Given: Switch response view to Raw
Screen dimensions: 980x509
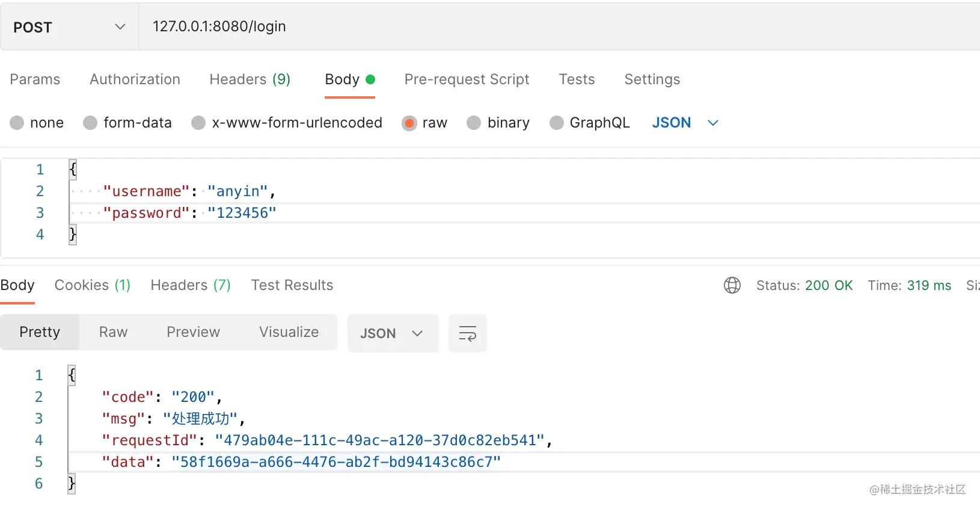Looking at the screenshot, I should click(113, 332).
